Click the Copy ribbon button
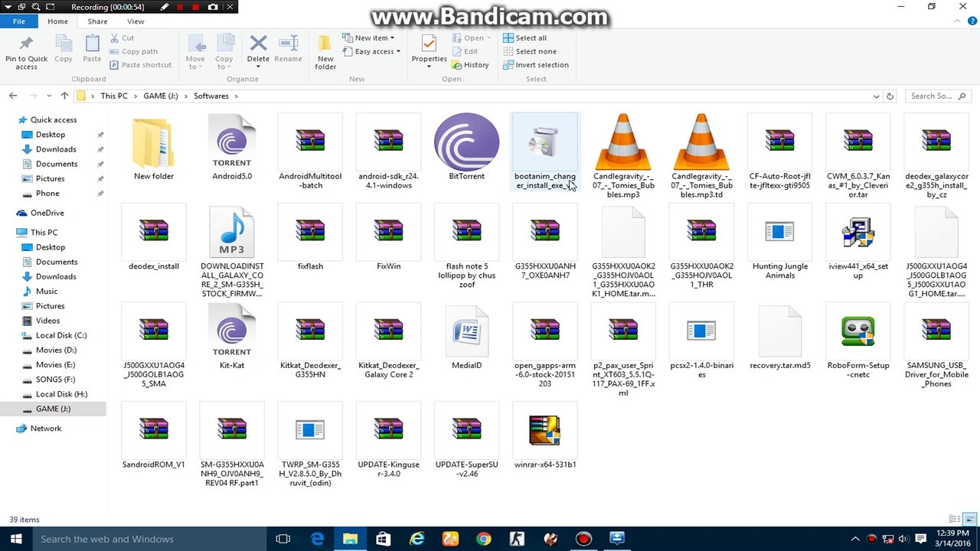This screenshot has height=551, width=980. 64,49
